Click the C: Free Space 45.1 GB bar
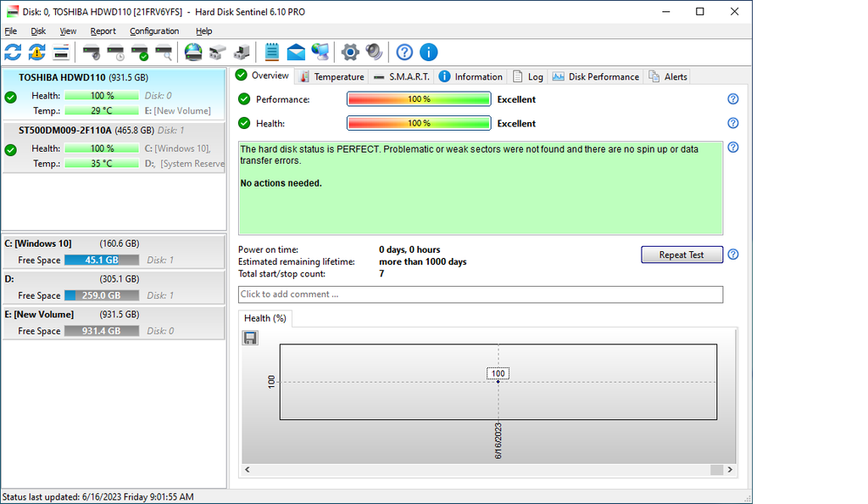The height and width of the screenshot is (504, 868). (x=102, y=260)
